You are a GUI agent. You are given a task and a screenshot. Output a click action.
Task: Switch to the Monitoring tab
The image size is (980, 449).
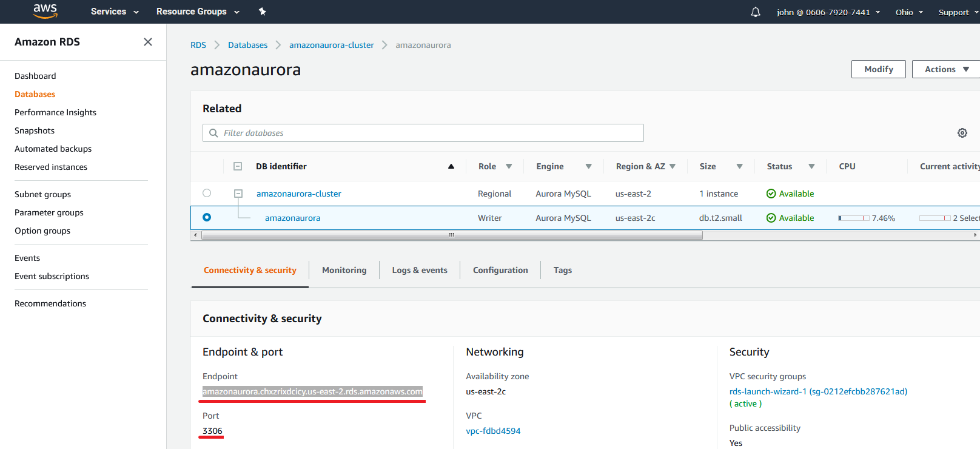click(344, 270)
